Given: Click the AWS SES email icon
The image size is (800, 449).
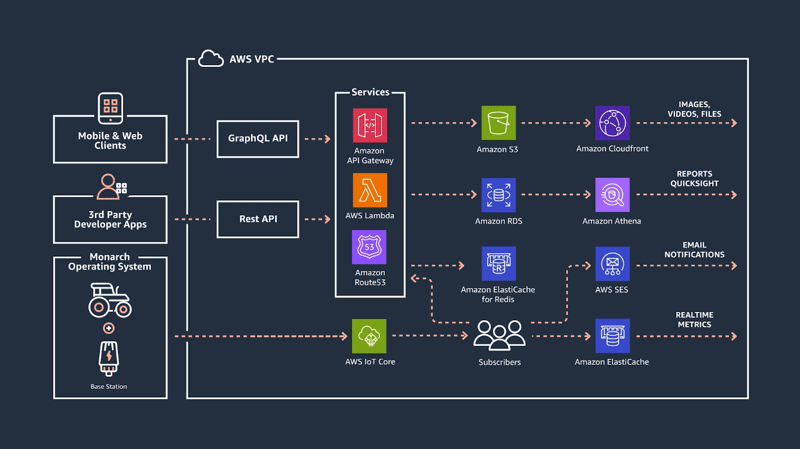Looking at the screenshot, I should click(612, 264).
